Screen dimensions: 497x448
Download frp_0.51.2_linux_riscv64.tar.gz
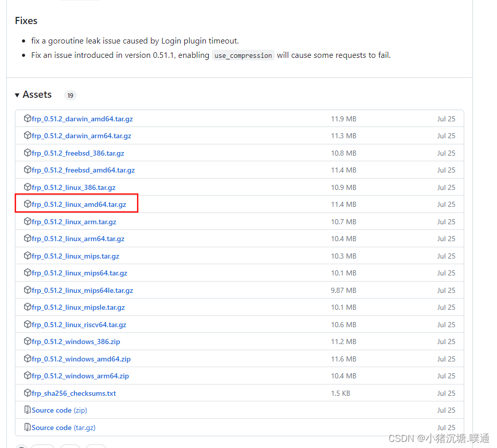click(79, 325)
